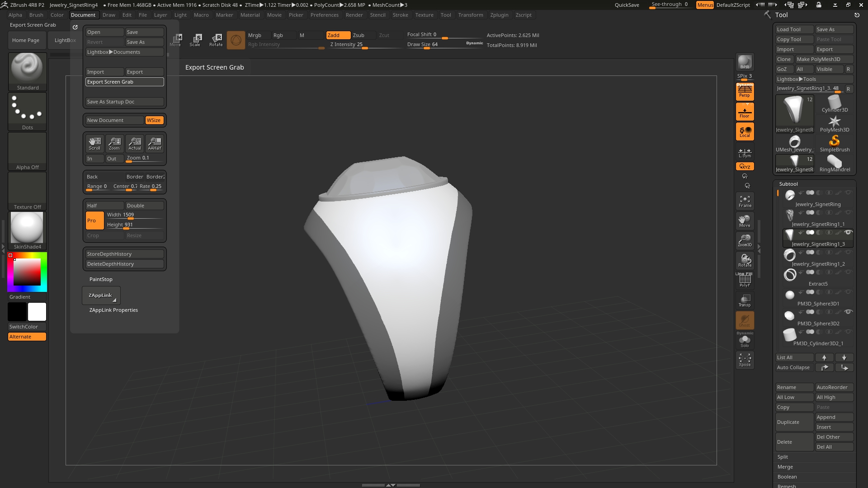Screen dimensions: 868x488
Task: Expand the Split section
Action: (783, 457)
